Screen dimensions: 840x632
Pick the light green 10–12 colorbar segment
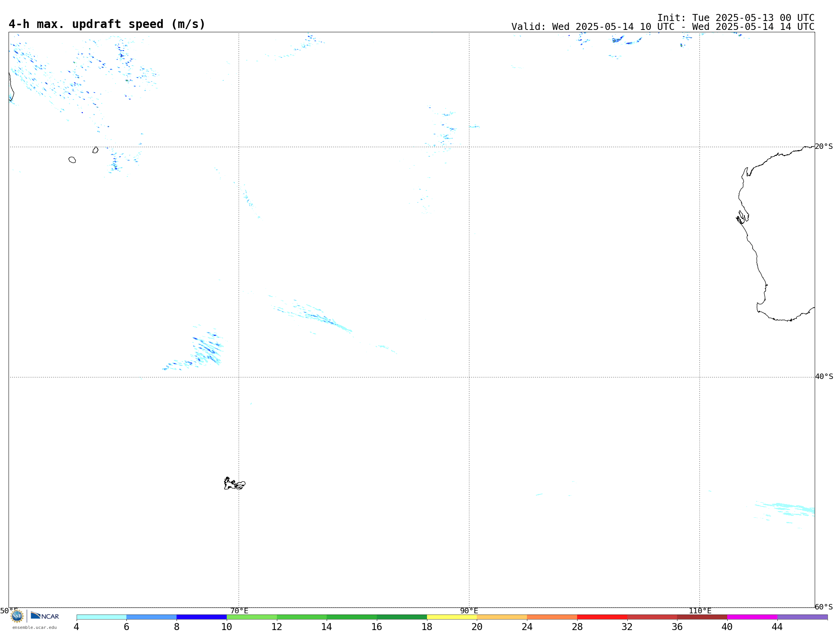click(x=252, y=617)
